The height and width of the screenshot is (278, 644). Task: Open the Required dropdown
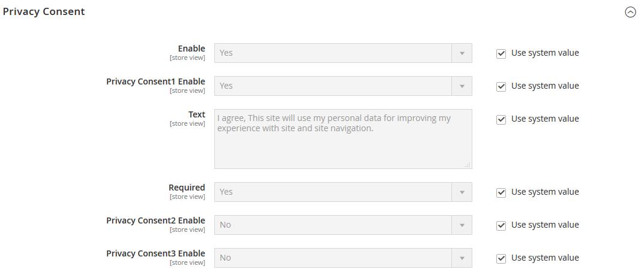333,192
